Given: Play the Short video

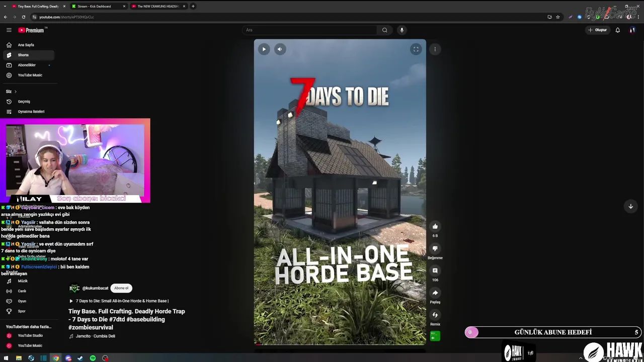Looking at the screenshot, I should coord(264,49).
